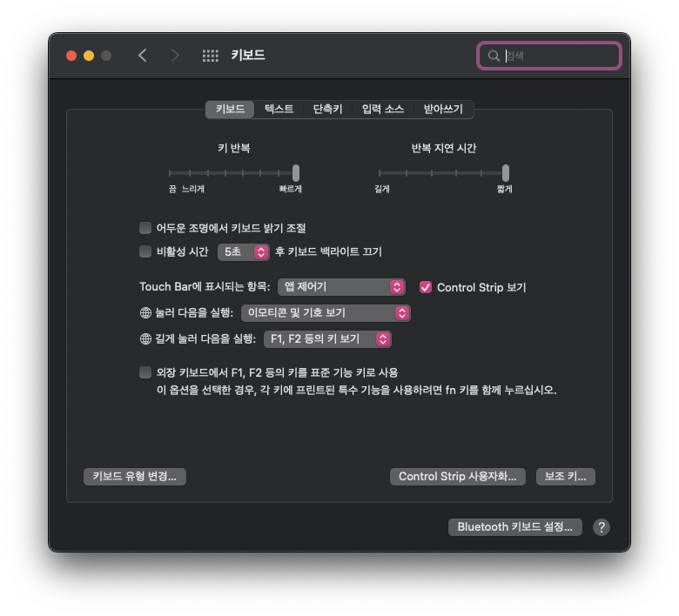Screen dimensions: 679x616
Task: Open help with the question mark button
Action: pos(602,527)
